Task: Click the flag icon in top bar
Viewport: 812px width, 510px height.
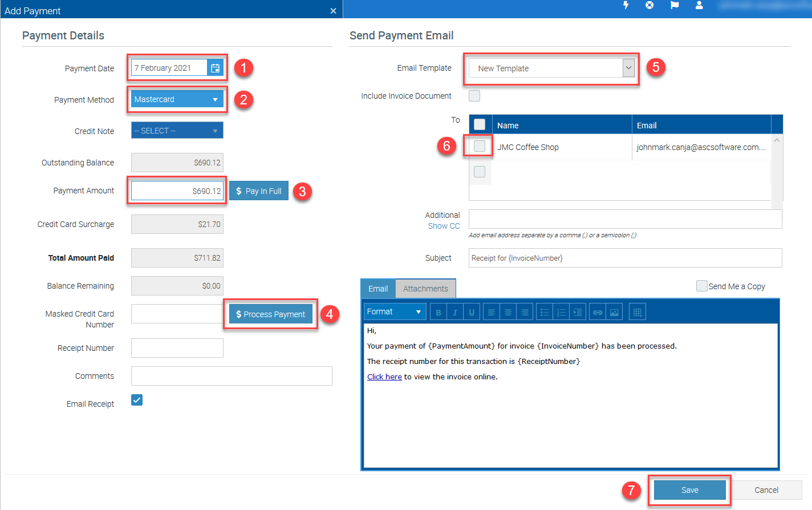Action: point(675,5)
